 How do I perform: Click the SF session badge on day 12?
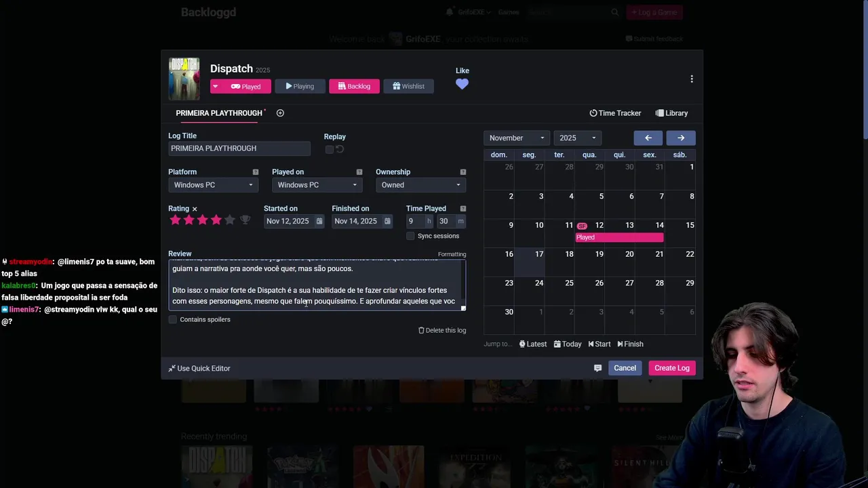tap(582, 226)
